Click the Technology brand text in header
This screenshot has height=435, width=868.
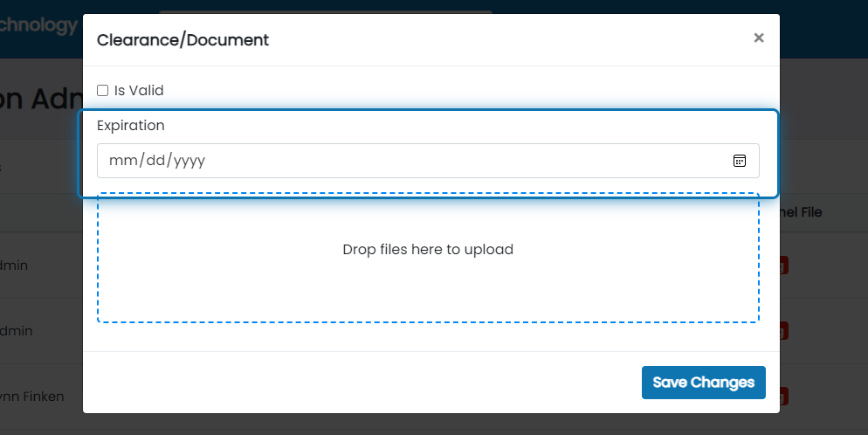point(38,24)
